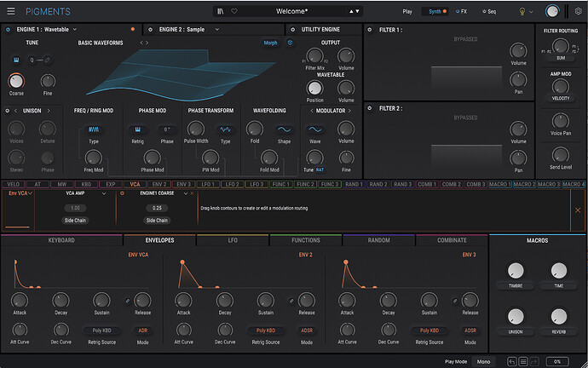This screenshot has height=368, width=588.
Task: Go to previous wavetable arrow
Action: 141,43
